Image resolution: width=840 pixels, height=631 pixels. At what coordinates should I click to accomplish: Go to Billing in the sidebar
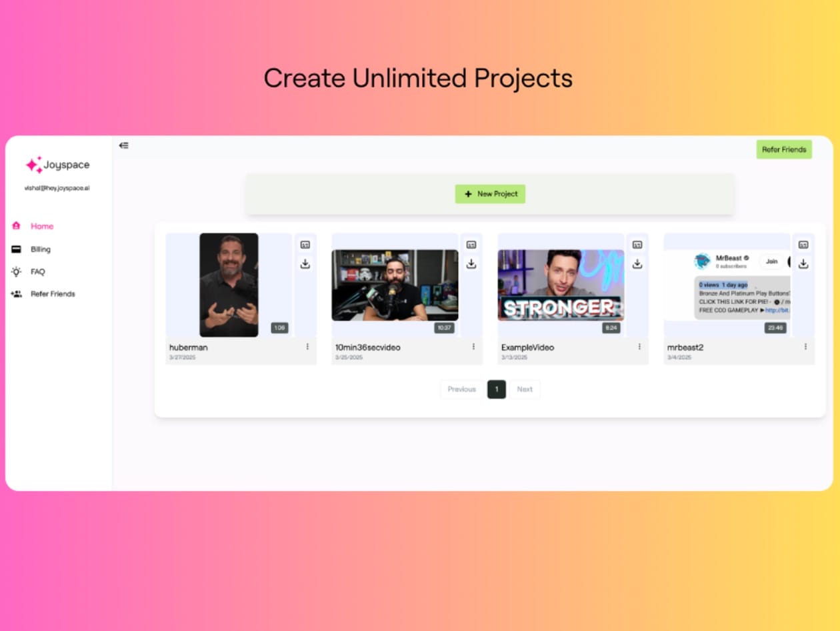click(x=40, y=249)
